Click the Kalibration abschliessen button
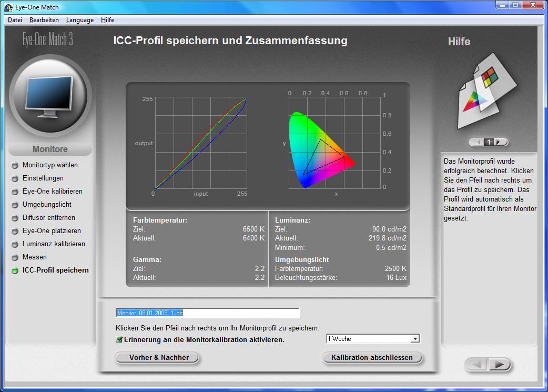Viewport: 548px width, 392px height. point(372,358)
